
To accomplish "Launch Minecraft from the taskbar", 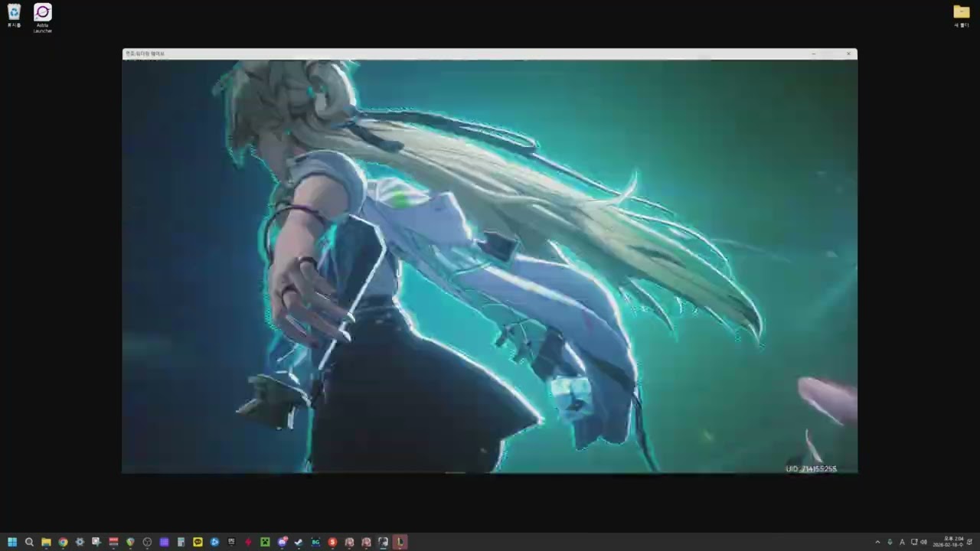I will coord(265,542).
